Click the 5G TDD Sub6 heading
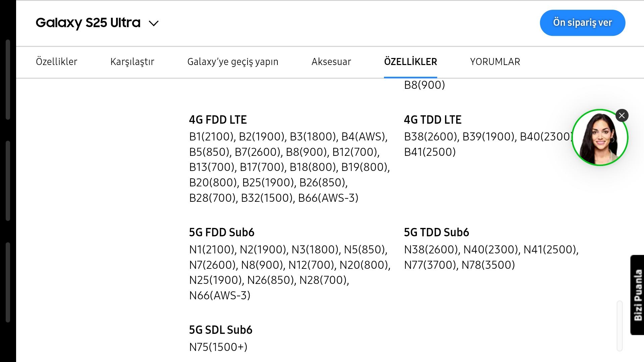Image resolution: width=644 pixels, height=362 pixels. 436,232
